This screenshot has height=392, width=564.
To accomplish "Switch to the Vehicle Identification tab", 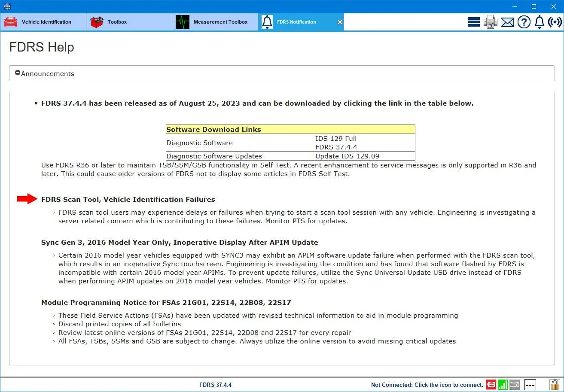I will point(43,22).
